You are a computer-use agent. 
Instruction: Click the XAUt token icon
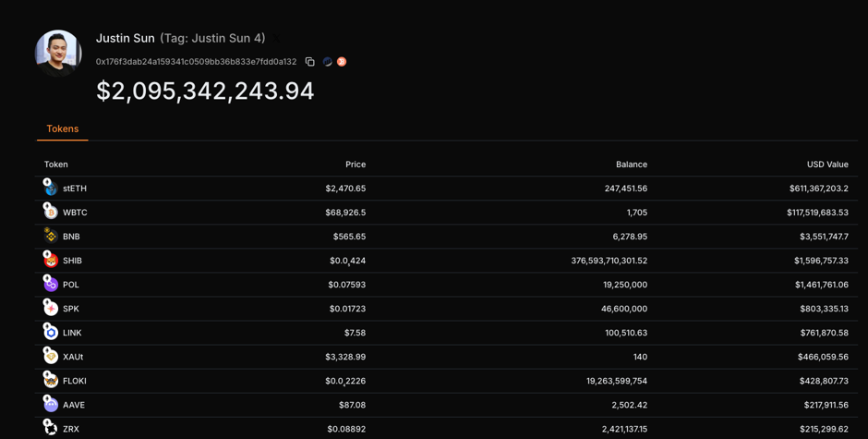click(x=51, y=357)
